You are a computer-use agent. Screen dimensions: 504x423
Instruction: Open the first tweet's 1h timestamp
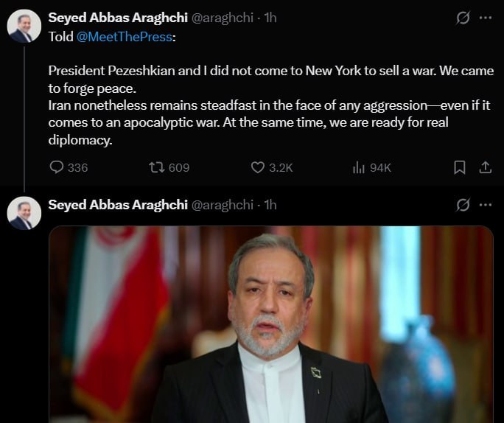click(270, 18)
